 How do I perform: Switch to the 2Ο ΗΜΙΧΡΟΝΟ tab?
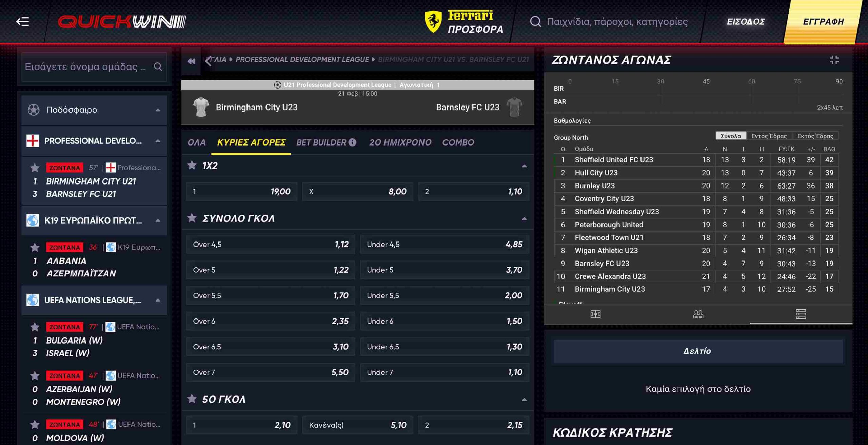pyautogui.click(x=400, y=142)
